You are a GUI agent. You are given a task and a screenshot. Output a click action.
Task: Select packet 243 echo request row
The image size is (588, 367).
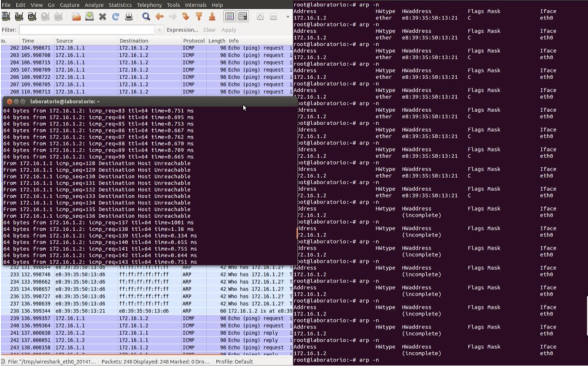(146, 348)
